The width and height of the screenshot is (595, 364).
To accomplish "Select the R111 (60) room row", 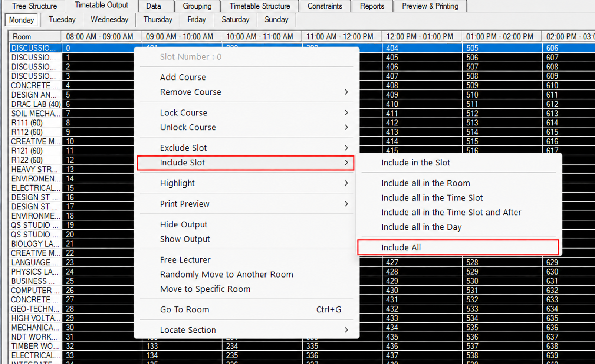I will 36,122.
